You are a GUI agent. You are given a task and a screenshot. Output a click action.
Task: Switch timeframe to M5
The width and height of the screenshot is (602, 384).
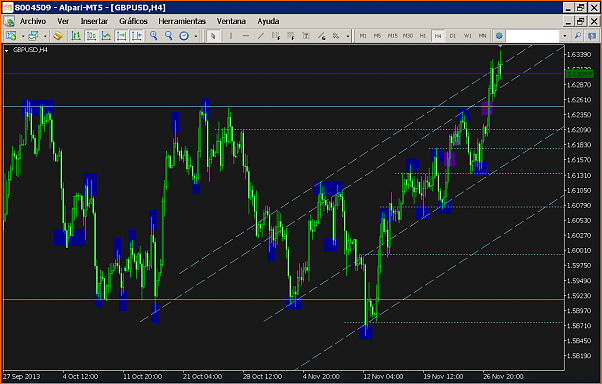[377, 36]
